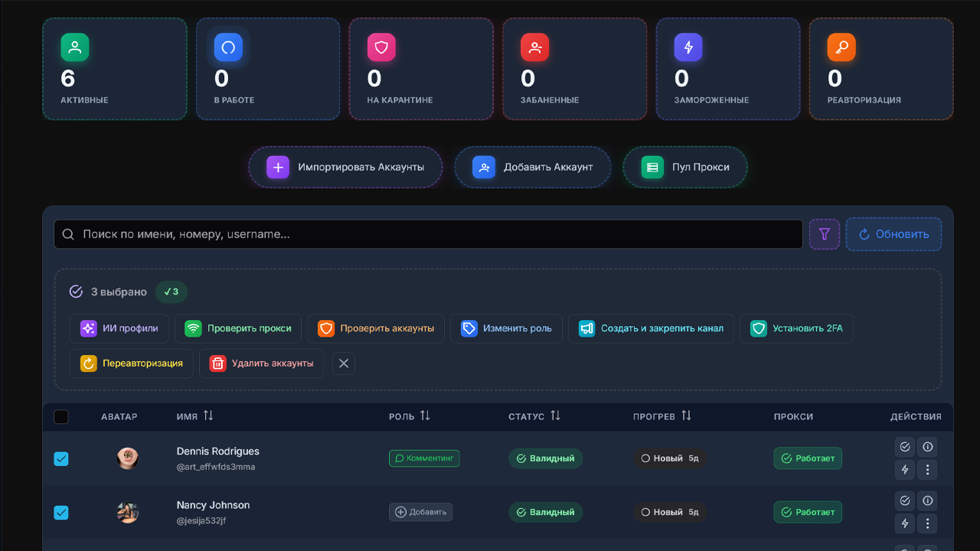Click Переавторизация bulk action
Image resolution: width=980 pixels, height=551 pixels.
pos(132,364)
